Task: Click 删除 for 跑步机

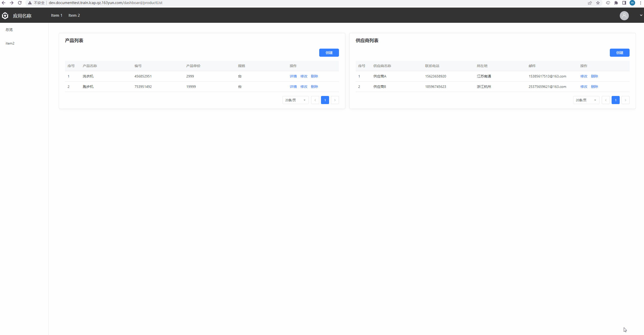Action: [x=314, y=87]
